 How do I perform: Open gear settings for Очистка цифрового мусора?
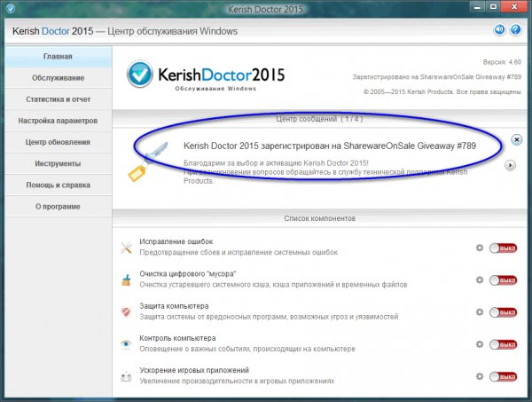480,280
